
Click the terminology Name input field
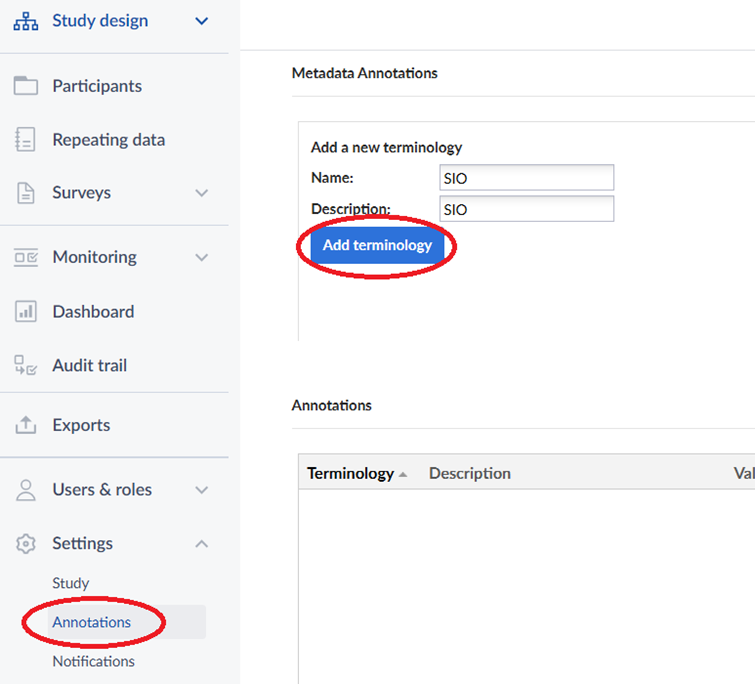tap(526, 178)
